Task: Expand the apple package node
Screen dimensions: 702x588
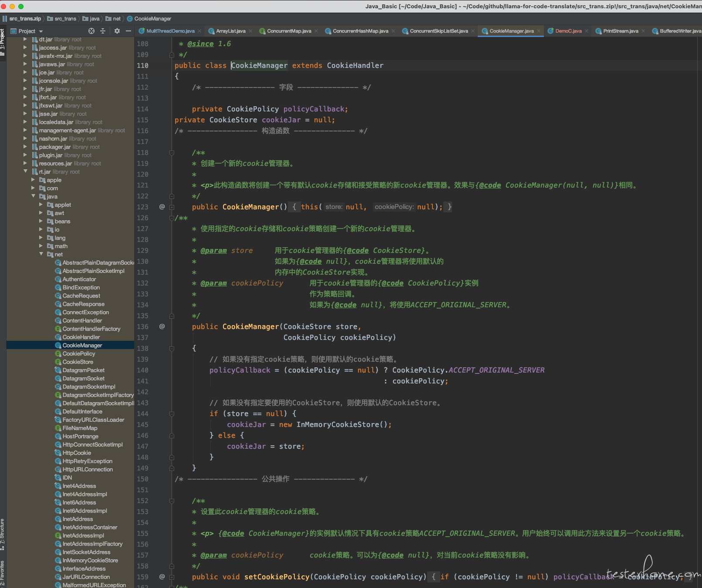Action: click(x=33, y=180)
